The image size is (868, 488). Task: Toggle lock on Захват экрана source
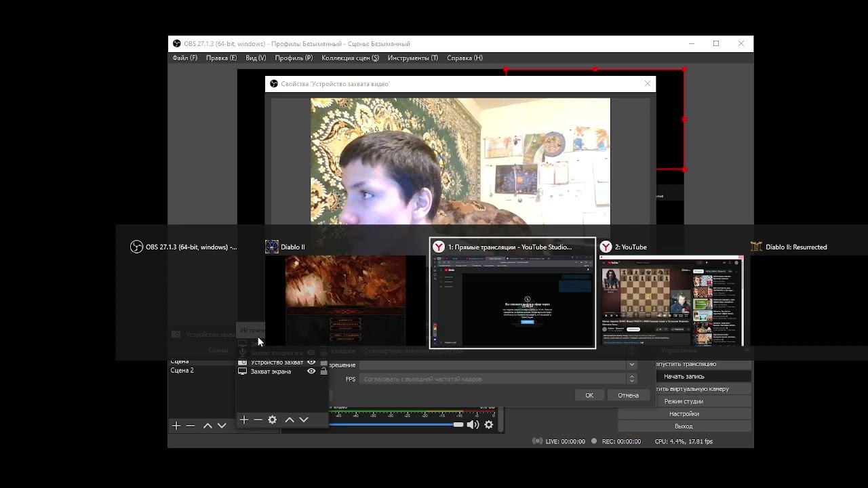pyautogui.click(x=323, y=371)
